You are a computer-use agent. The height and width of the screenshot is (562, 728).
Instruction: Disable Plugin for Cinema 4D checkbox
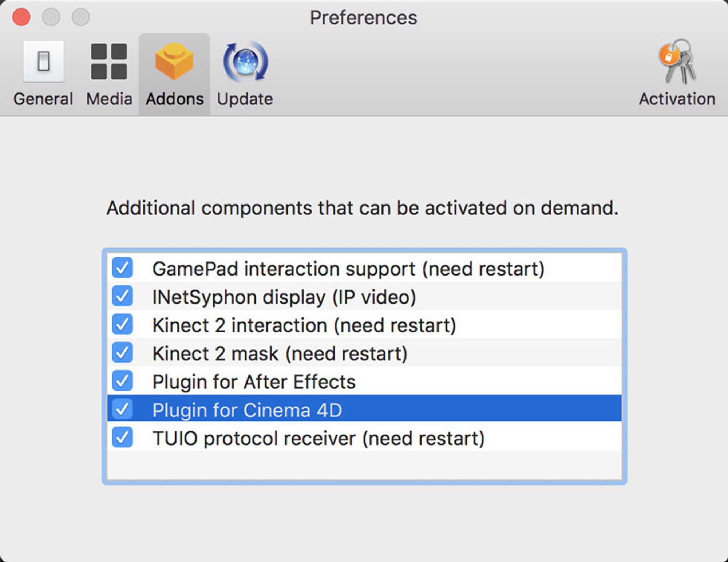(x=122, y=409)
